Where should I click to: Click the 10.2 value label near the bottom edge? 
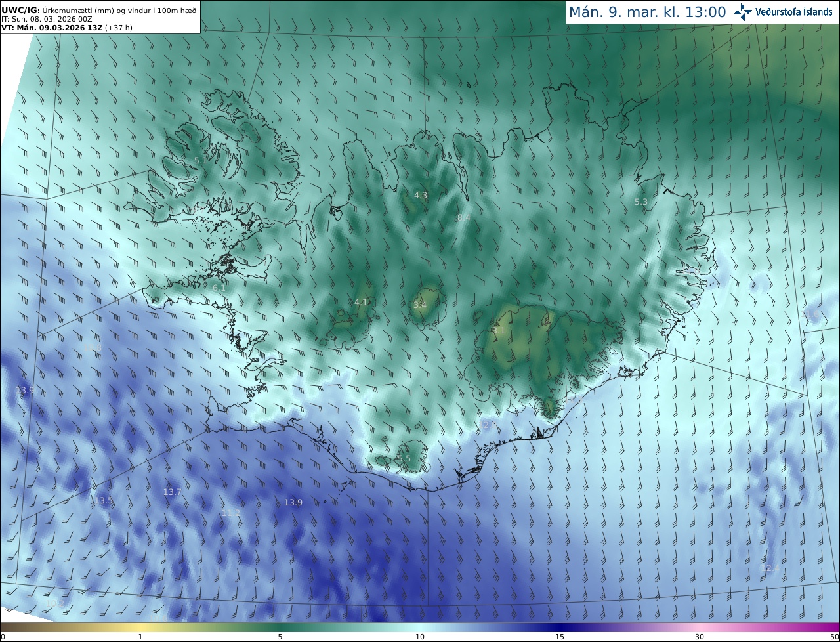click(55, 603)
